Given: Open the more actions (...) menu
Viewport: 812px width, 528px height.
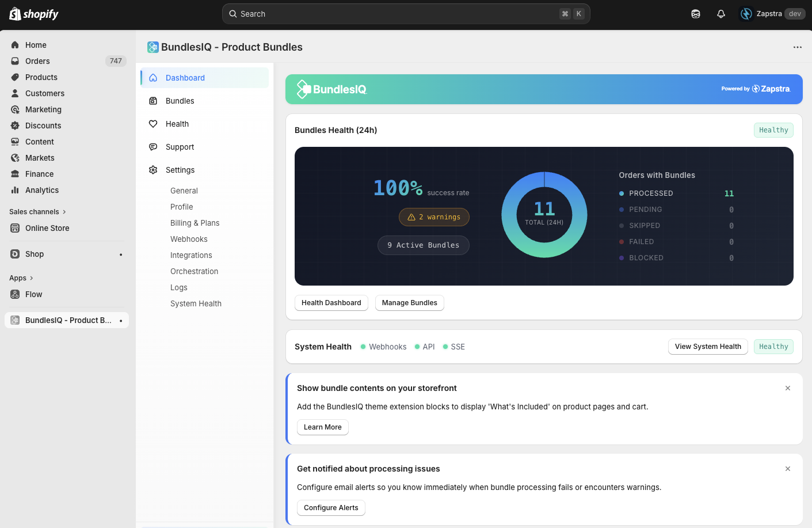Looking at the screenshot, I should [x=797, y=47].
